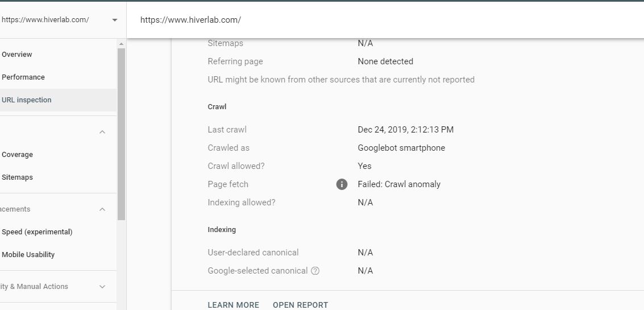Click the sidebar vertical scrollbar thumb
Screen dimensions: 644x310
pyautogui.click(x=121, y=134)
